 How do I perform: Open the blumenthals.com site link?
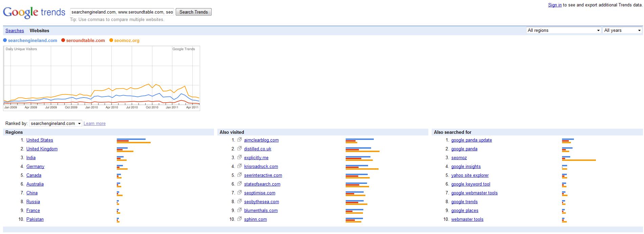[261, 211]
